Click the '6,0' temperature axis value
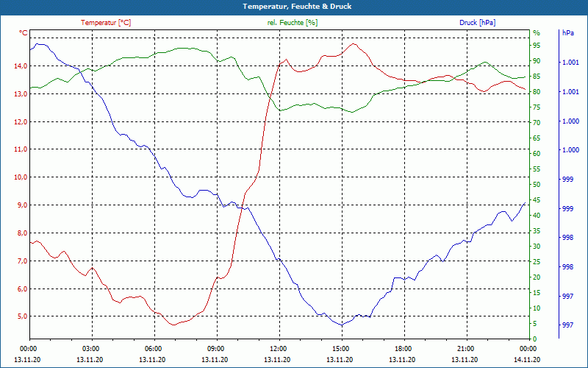588x368 pixels. (22, 289)
